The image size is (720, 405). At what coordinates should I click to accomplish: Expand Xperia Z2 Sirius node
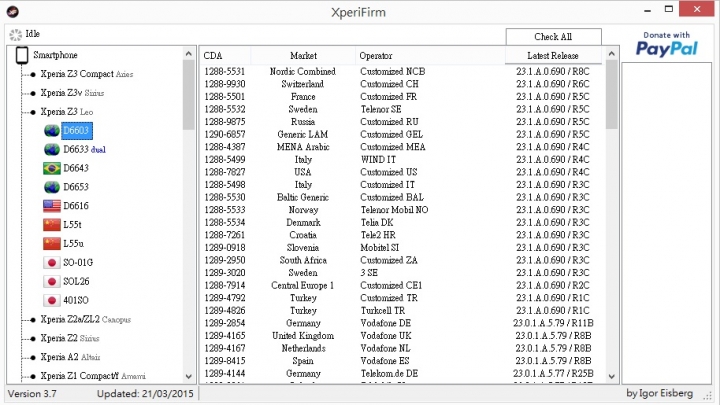33,338
